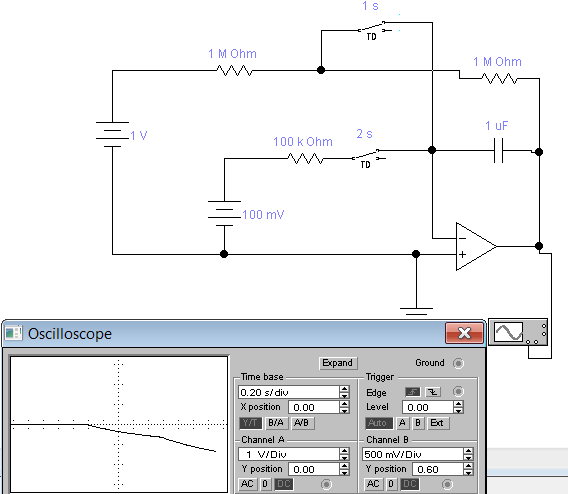Select Y/T display mode
This screenshot has width=568, height=494.
250,423
